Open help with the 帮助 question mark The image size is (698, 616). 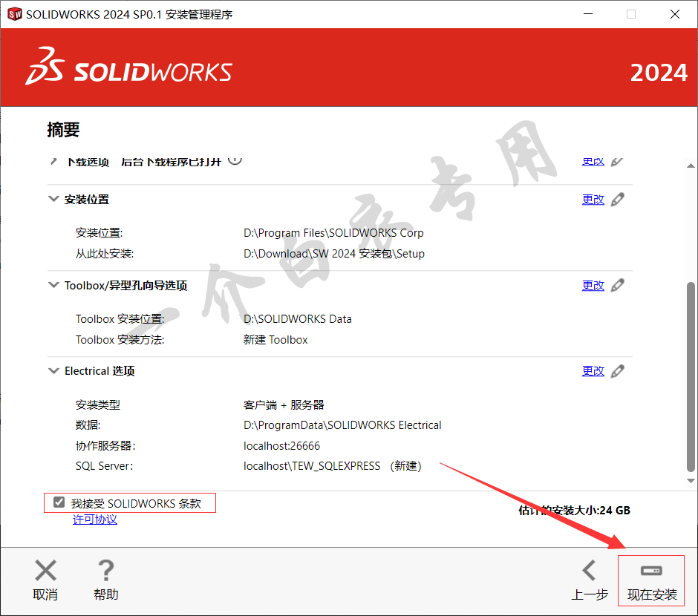point(106,581)
